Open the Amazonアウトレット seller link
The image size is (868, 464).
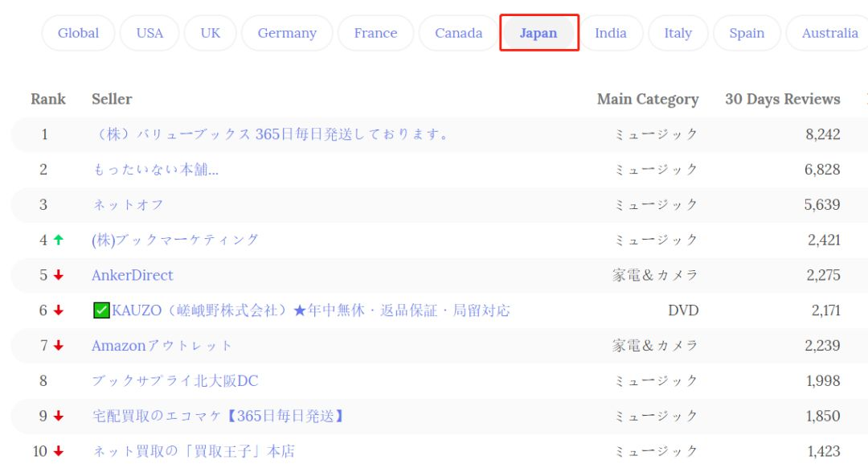[162, 346]
